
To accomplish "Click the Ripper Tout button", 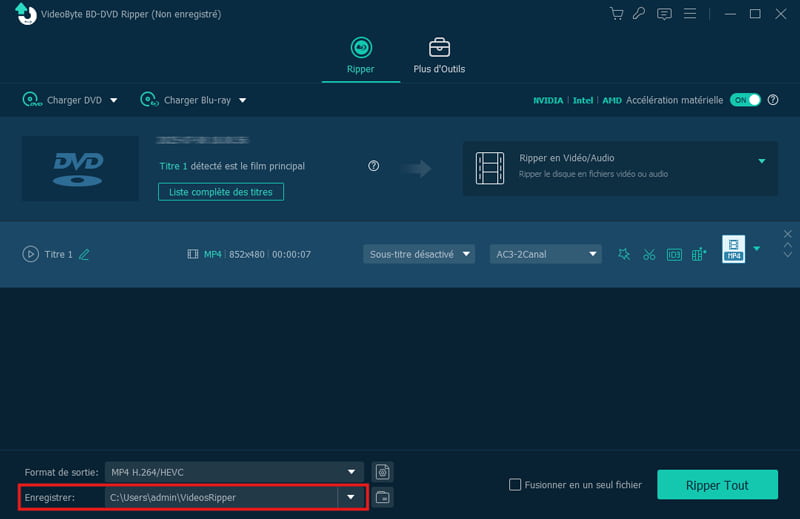I will tap(717, 485).
